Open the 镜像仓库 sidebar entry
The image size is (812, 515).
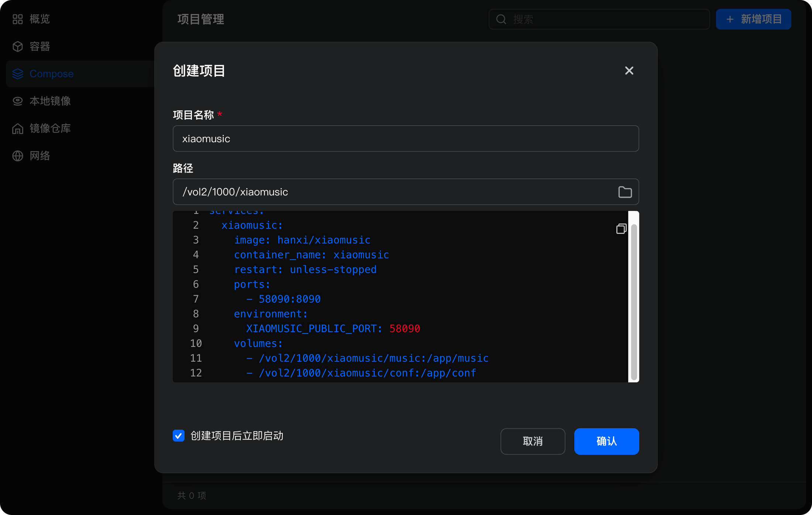(x=50, y=128)
